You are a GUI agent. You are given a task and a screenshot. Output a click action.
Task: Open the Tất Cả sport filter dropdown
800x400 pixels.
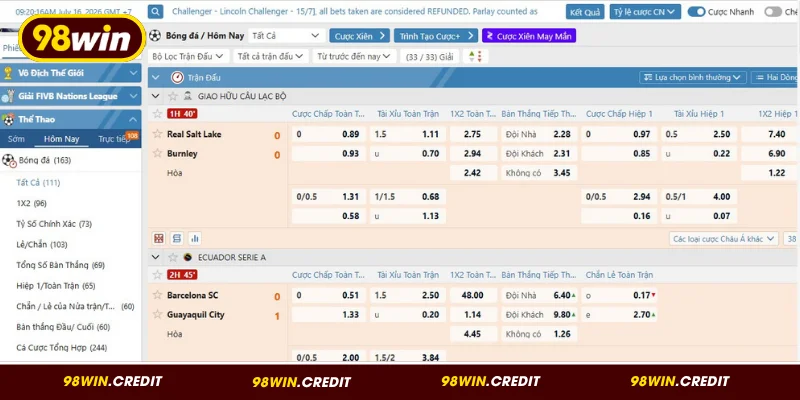click(x=286, y=36)
